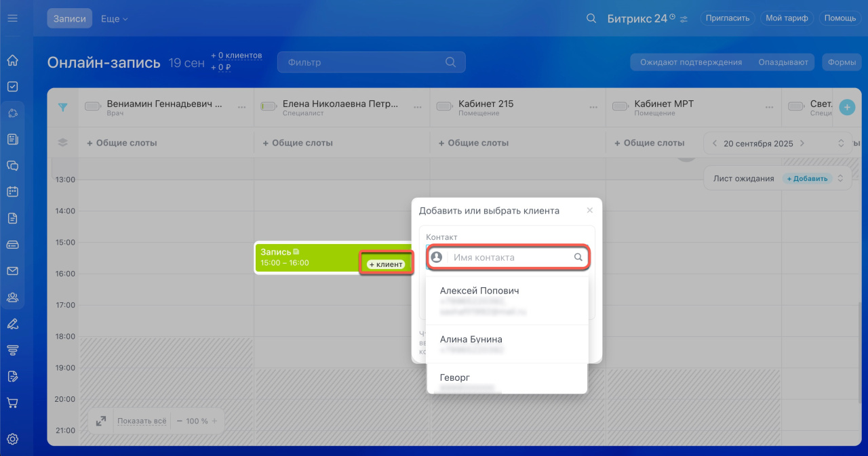Expand the Еще dropdown menu
Image resolution: width=868 pixels, height=456 pixels.
pyautogui.click(x=114, y=19)
